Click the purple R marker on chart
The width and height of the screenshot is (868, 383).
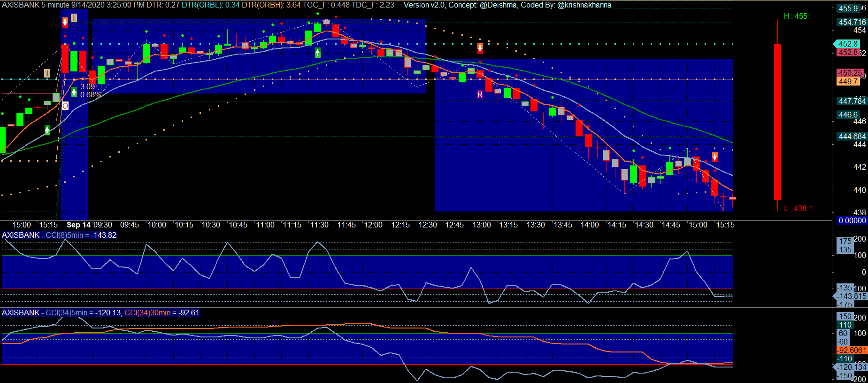[480, 94]
